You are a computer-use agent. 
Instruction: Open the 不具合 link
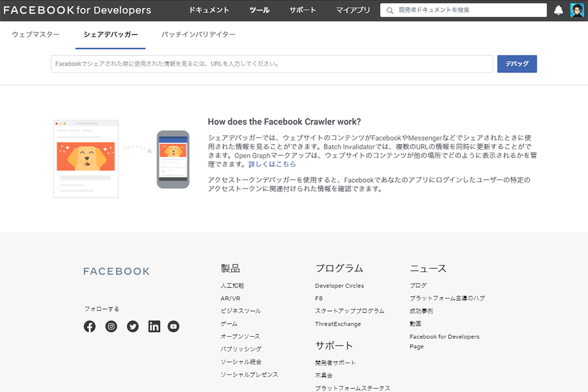323,375
